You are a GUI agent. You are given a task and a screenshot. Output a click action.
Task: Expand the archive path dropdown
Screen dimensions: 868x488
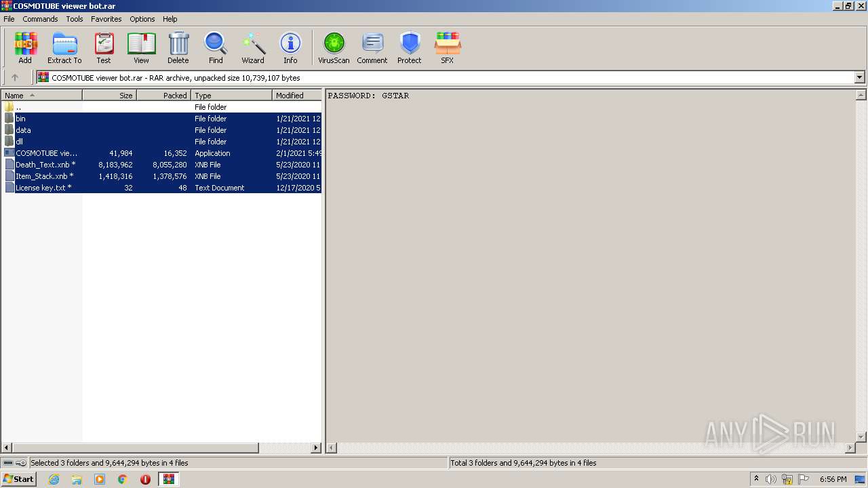[859, 77]
